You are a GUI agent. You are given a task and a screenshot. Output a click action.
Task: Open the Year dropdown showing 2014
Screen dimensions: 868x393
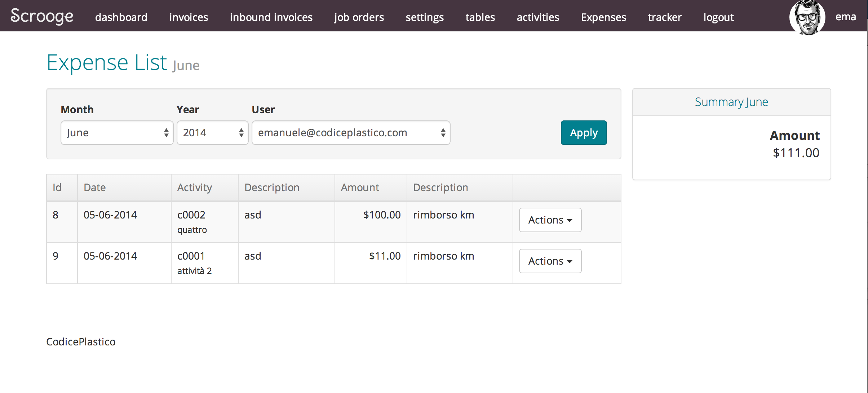point(212,133)
